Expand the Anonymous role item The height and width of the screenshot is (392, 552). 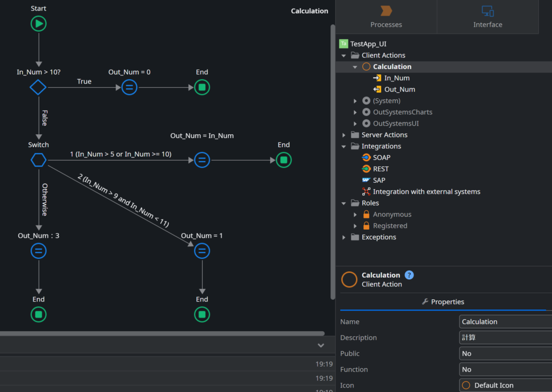point(355,215)
